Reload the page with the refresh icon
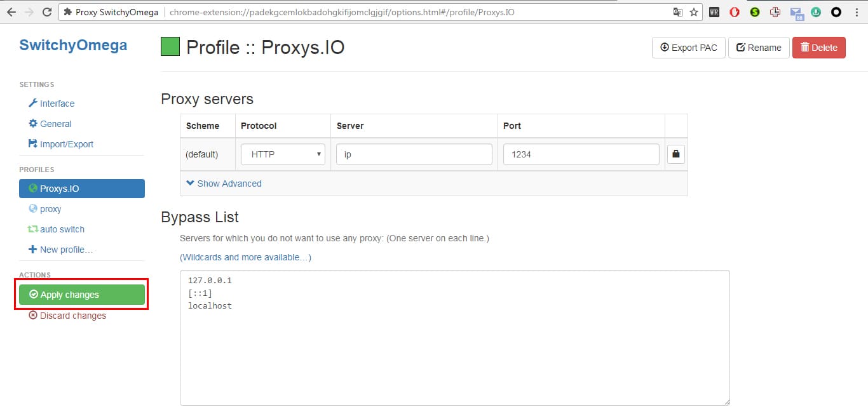 pos(47,12)
